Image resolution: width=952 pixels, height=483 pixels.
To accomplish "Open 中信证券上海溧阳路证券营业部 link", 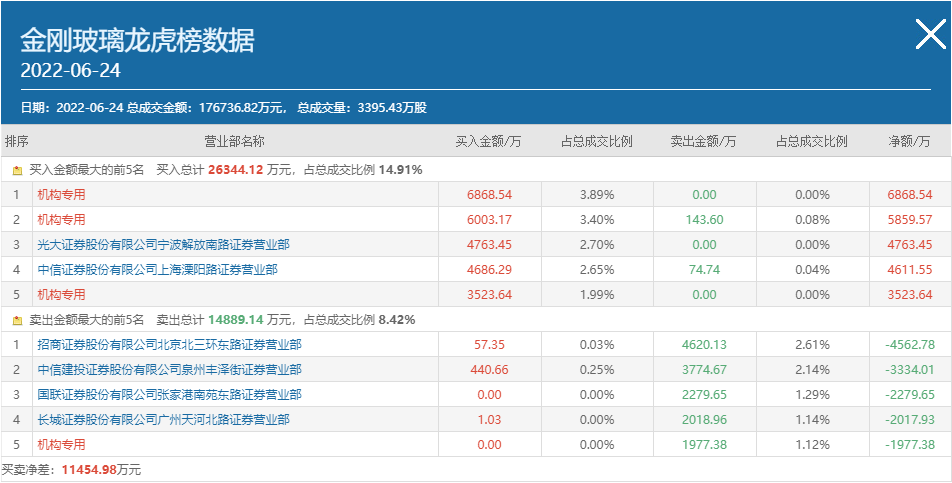I will (x=157, y=270).
